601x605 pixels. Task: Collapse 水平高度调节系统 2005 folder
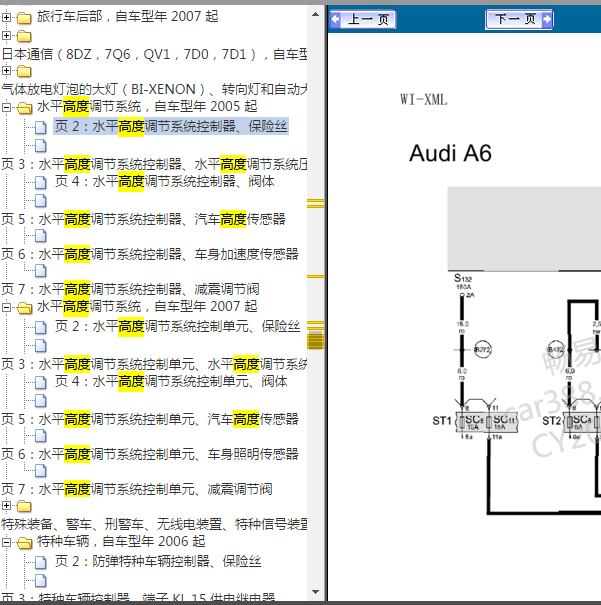click(x=6, y=107)
